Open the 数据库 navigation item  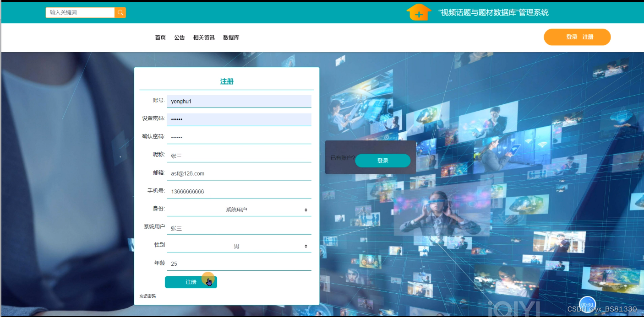pyautogui.click(x=231, y=38)
